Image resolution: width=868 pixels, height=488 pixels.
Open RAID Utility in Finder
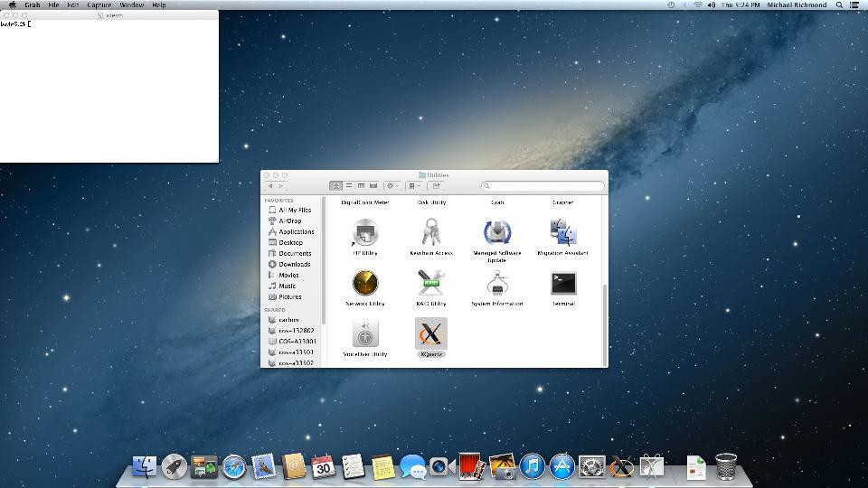coord(431,284)
